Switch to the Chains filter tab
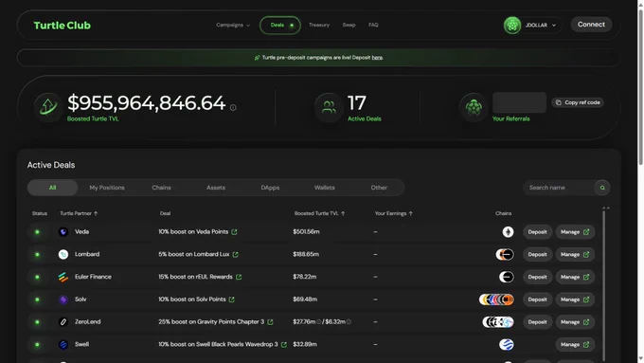This screenshot has width=644, height=363. click(x=161, y=188)
